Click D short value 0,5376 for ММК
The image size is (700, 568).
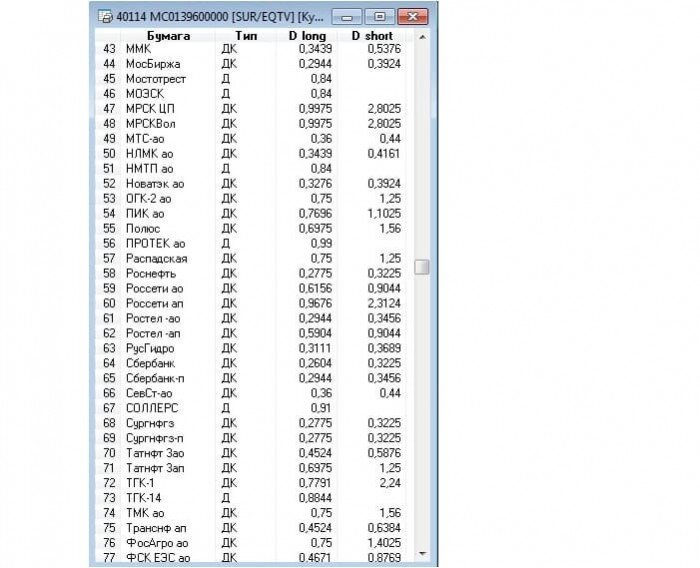pyautogui.click(x=384, y=49)
